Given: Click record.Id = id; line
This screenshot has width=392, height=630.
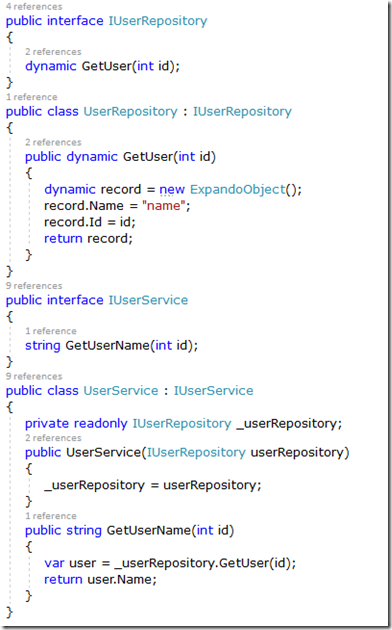Looking at the screenshot, I should tap(90, 222).
